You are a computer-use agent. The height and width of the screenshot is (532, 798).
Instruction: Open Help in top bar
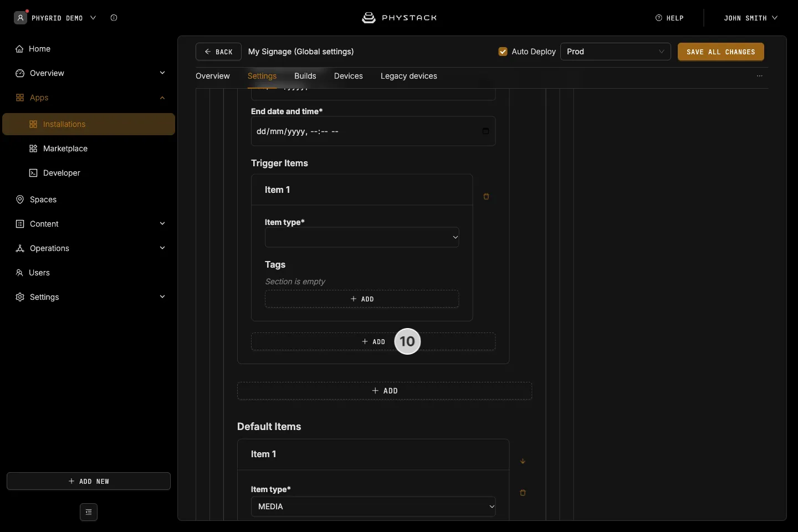click(x=669, y=18)
